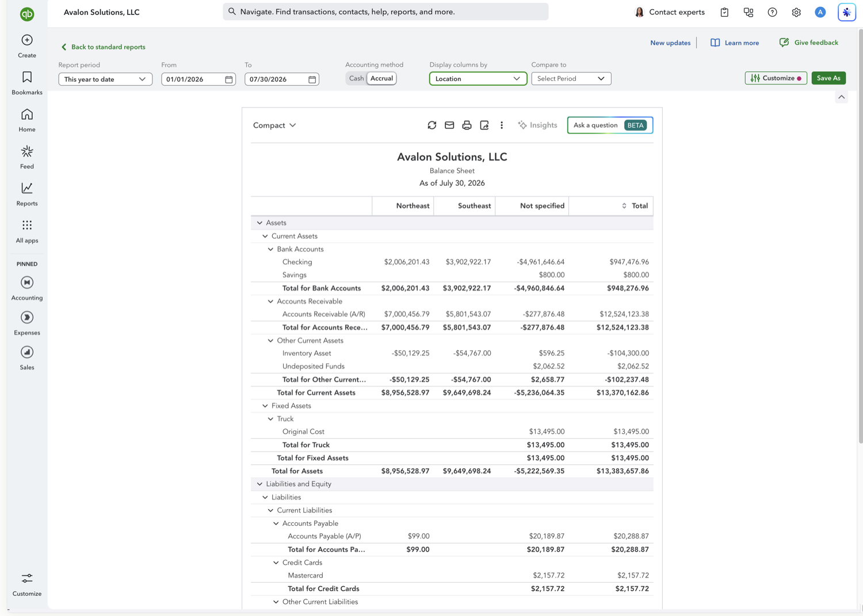863x616 pixels.
Task: Open Checking Northeast amount $2,006,201.43
Action: click(407, 262)
